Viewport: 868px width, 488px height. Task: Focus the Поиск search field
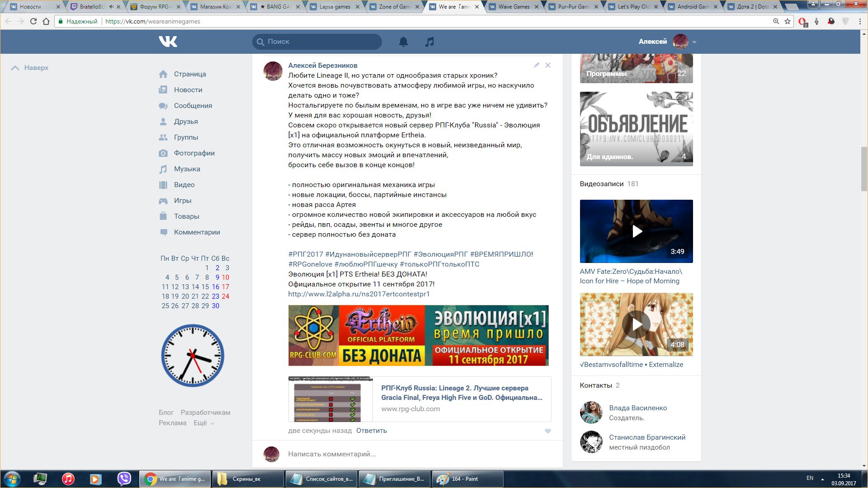coord(317,42)
